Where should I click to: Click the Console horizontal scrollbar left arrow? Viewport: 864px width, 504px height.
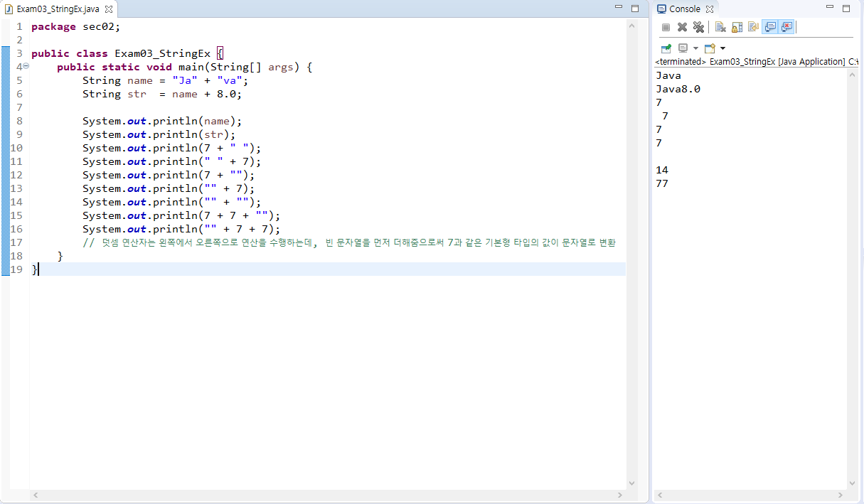pyautogui.click(x=659, y=494)
